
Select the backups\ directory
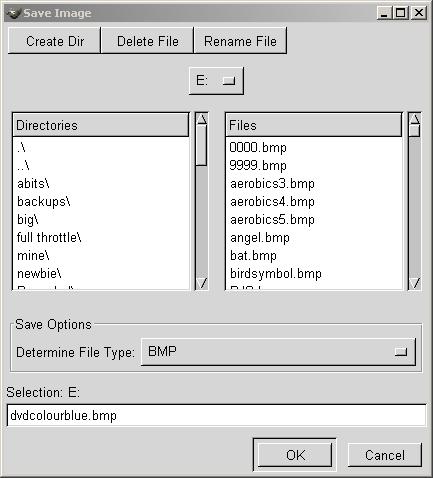click(44, 202)
